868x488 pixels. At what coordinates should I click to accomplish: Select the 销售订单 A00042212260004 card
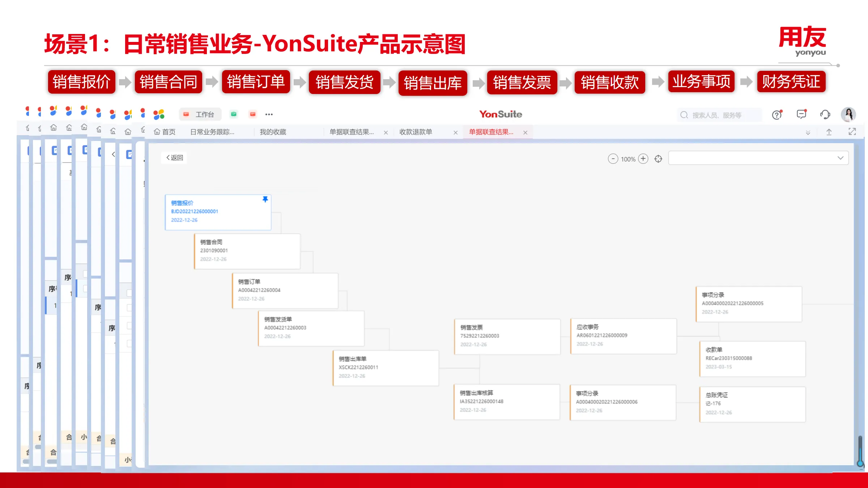(x=285, y=291)
